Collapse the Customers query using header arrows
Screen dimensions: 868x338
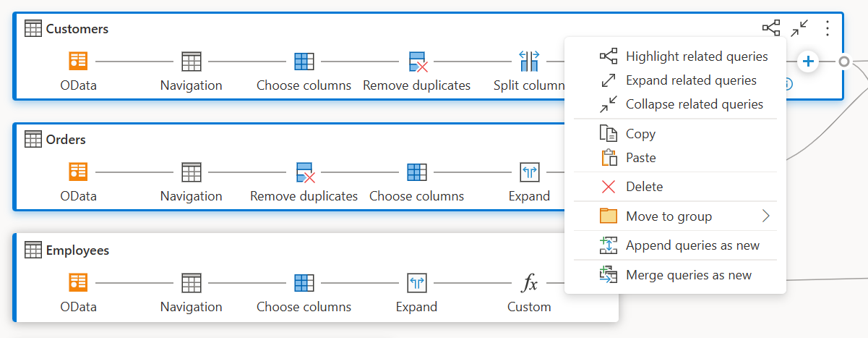click(800, 29)
